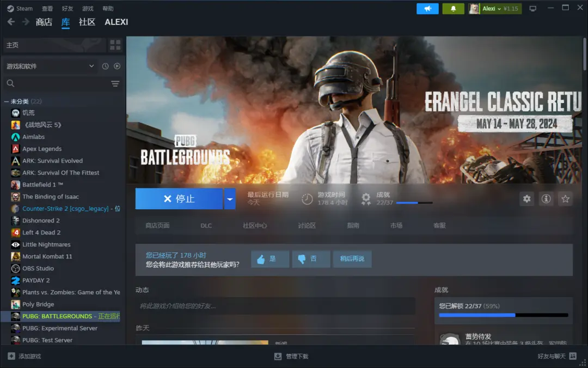Click the main page vertical scrollbar
588x368 pixels.
tap(584, 53)
